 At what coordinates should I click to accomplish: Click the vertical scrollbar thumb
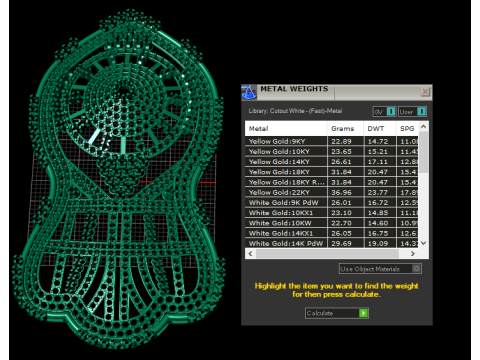pyautogui.click(x=423, y=152)
